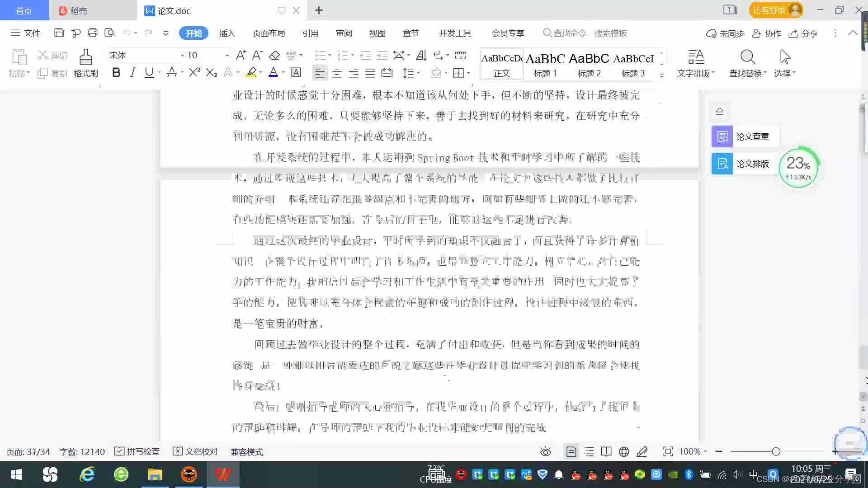868x488 pixels.
Task: Click the Format Painter (格式刷) icon
Action: (85, 58)
